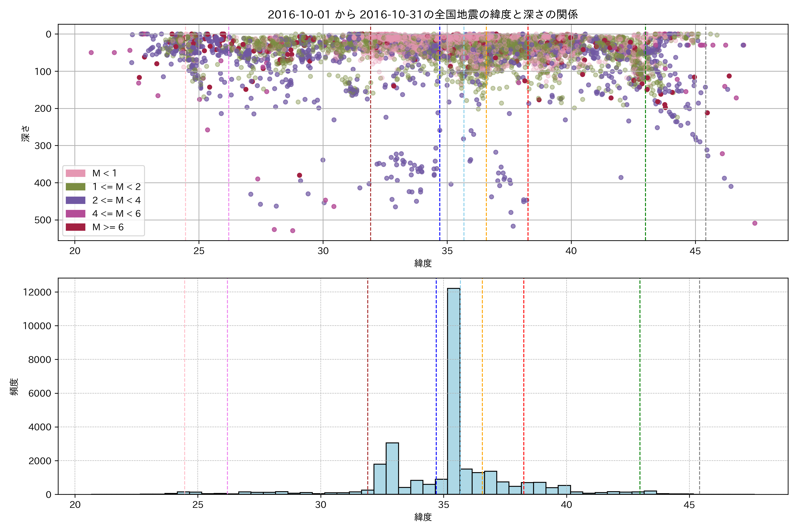The width and height of the screenshot is (798, 532).
Task: Click the 45 tick label on the scatter x-axis
Action: (x=695, y=251)
